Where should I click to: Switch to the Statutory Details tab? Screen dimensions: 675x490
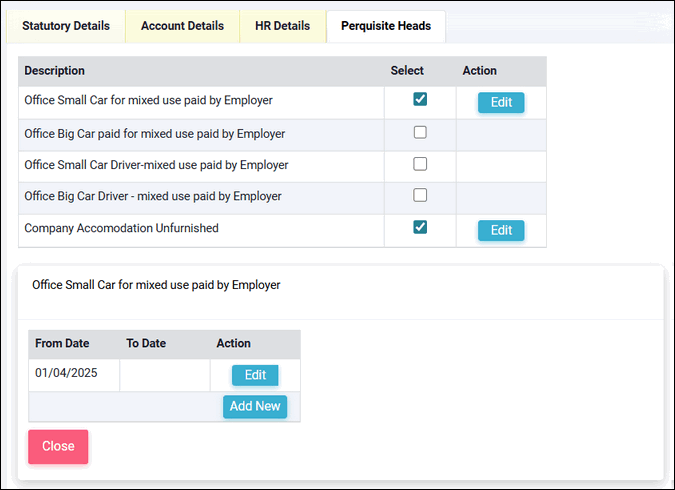(66, 26)
